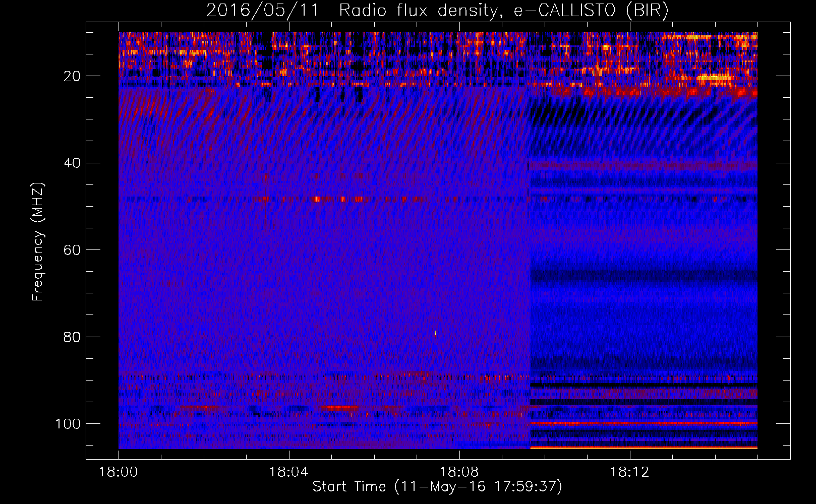Click the 18:04 time tick label
816x504 pixels.
tap(288, 472)
